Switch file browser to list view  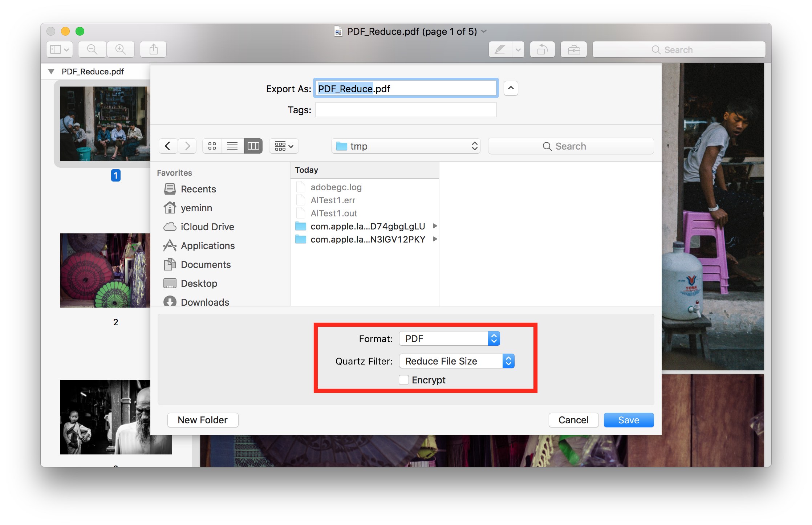tap(232, 146)
